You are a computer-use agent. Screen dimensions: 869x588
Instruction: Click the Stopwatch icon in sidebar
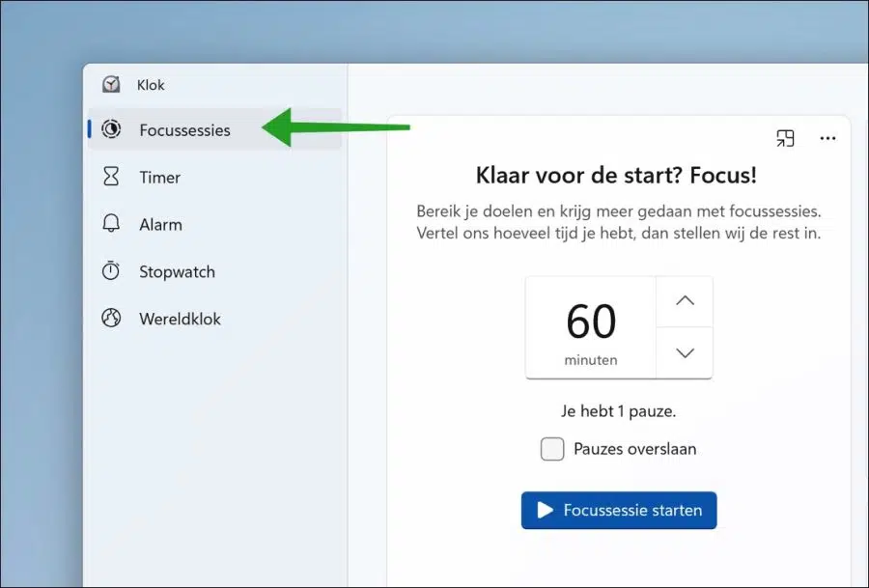111,270
